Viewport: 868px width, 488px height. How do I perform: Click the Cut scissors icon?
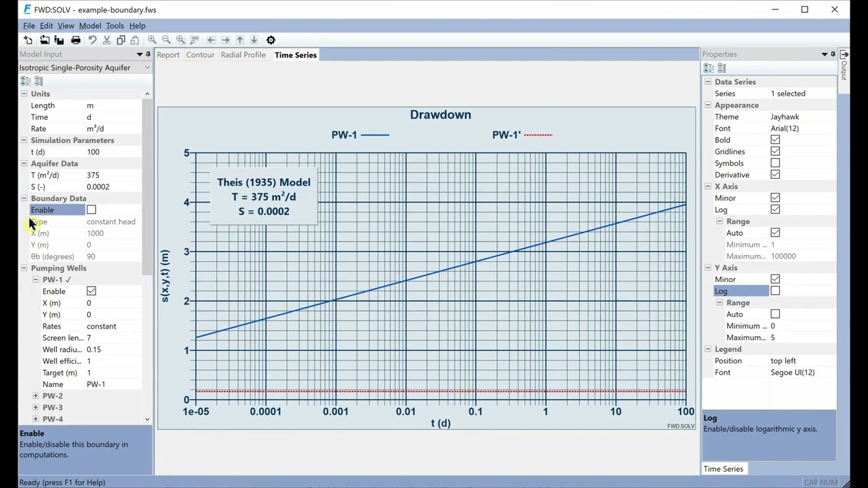106,40
